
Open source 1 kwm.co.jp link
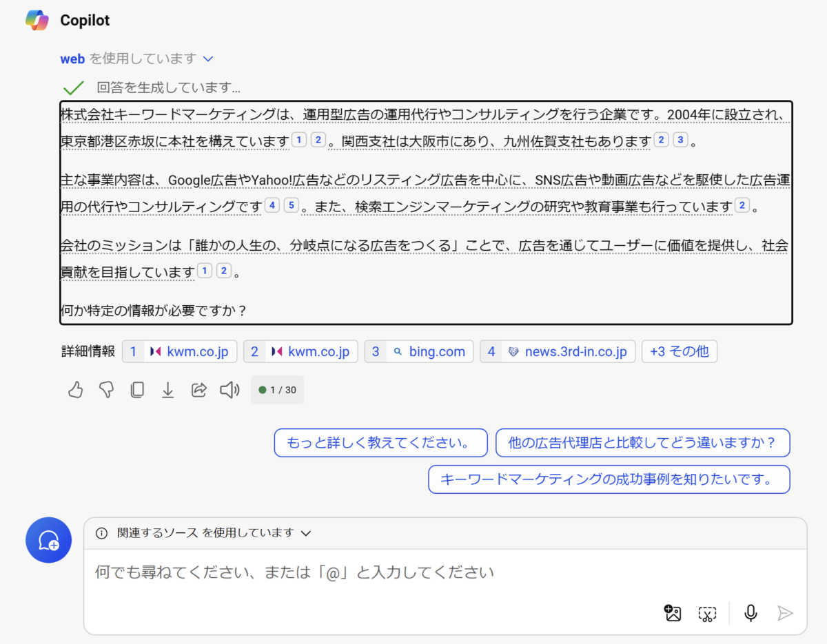pyautogui.click(x=180, y=351)
